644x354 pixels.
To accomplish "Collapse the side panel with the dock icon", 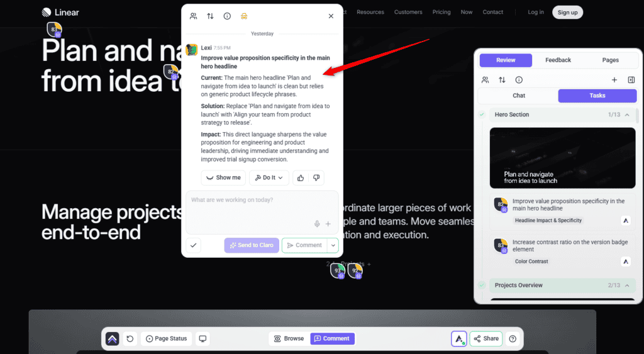I will click(631, 80).
